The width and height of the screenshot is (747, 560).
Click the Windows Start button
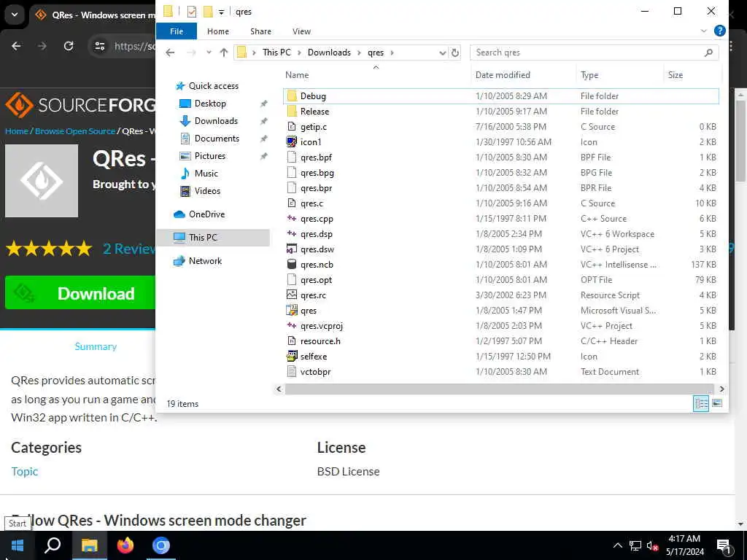18,545
